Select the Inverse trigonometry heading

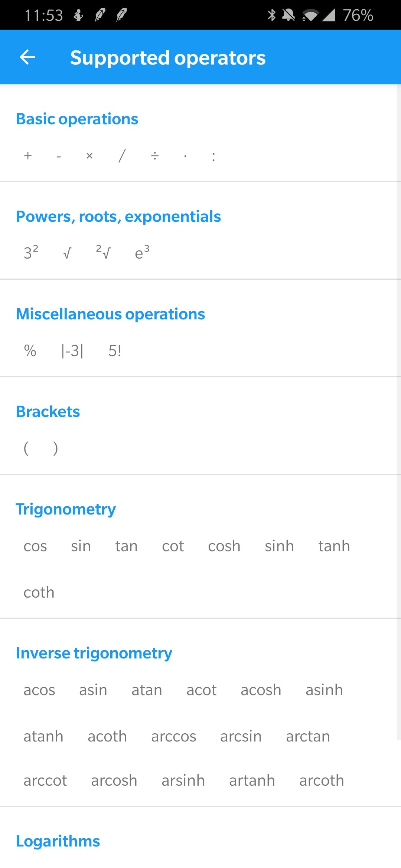tap(94, 653)
